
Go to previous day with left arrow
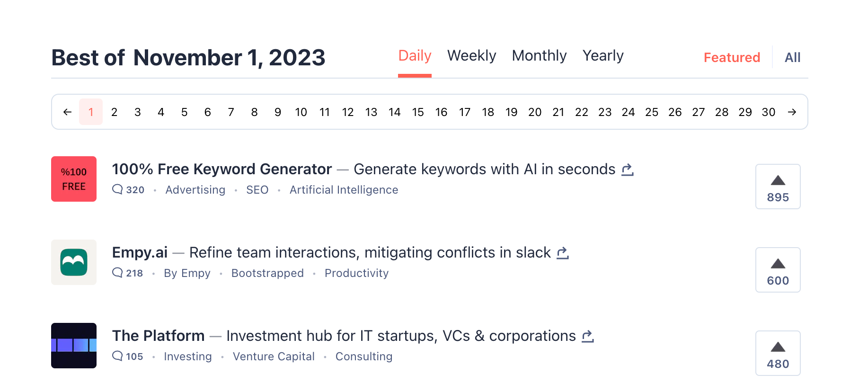(x=67, y=112)
